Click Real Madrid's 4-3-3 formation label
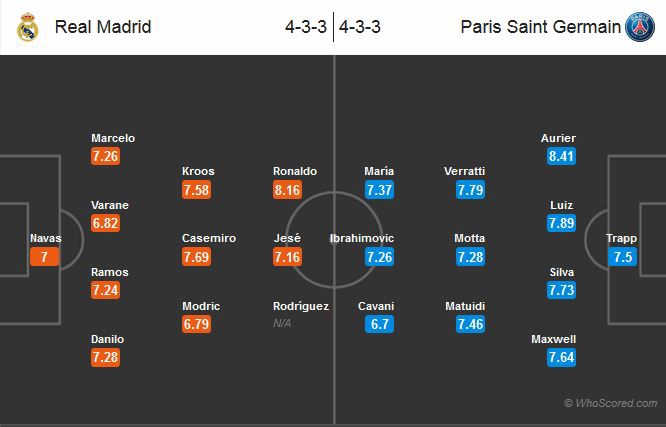This screenshot has height=427, width=666. point(306,27)
